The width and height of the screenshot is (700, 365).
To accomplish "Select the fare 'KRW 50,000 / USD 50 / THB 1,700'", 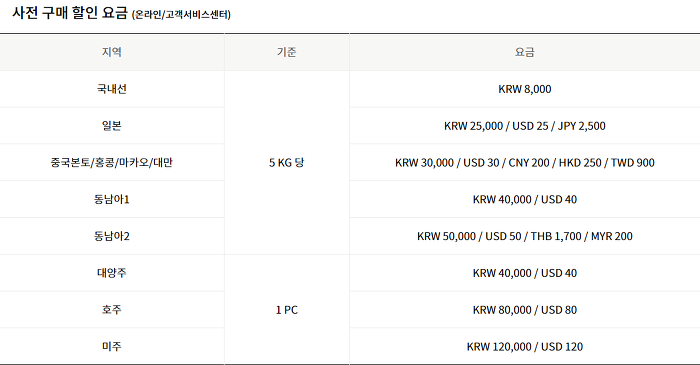I will (525, 236).
